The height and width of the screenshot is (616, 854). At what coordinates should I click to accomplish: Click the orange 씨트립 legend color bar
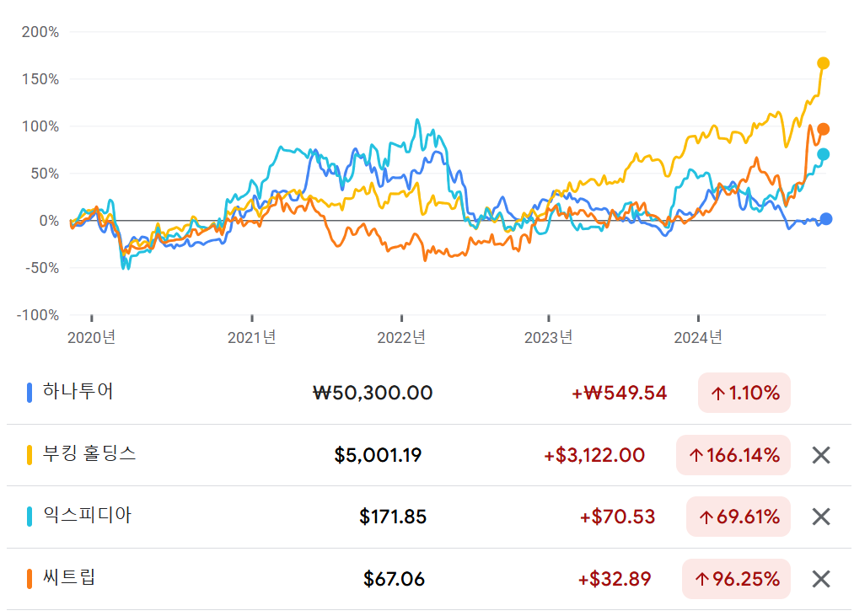click(30, 578)
